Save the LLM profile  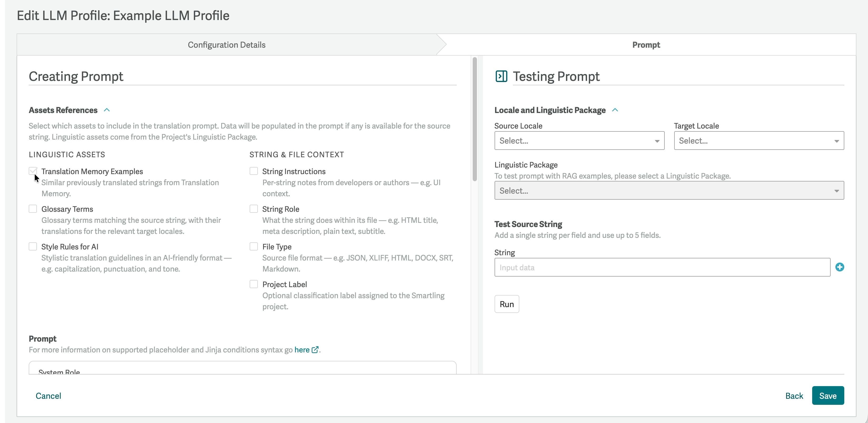[828, 395]
